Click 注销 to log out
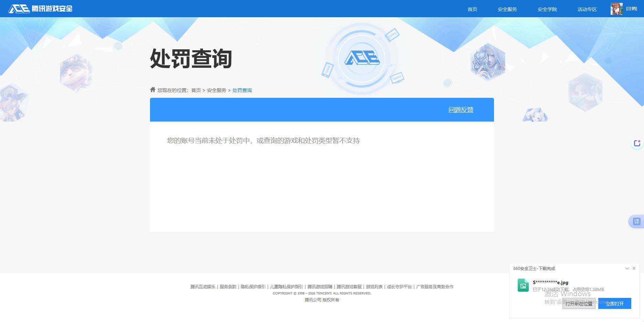Image resolution: width=644 pixels, height=322 pixels. pyautogui.click(x=632, y=8)
